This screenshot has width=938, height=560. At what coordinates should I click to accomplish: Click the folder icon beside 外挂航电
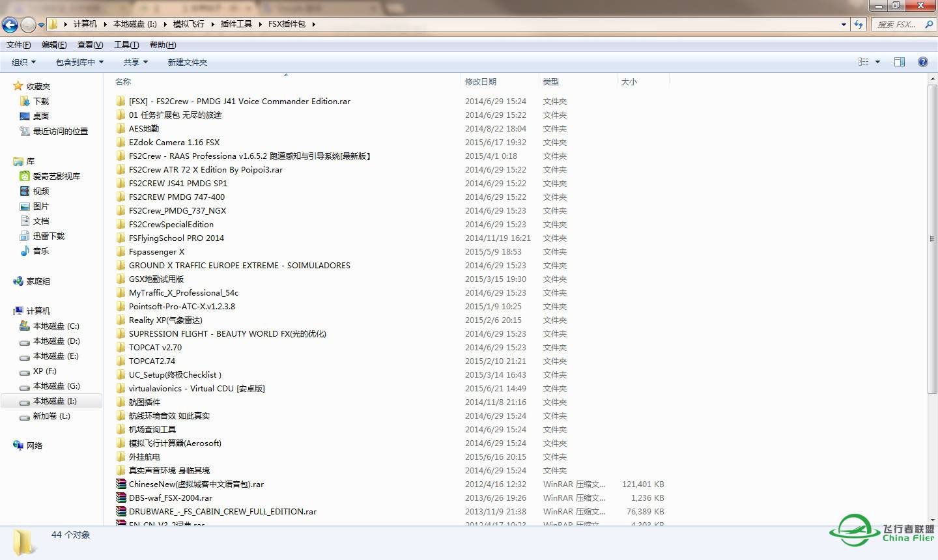(x=121, y=456)
